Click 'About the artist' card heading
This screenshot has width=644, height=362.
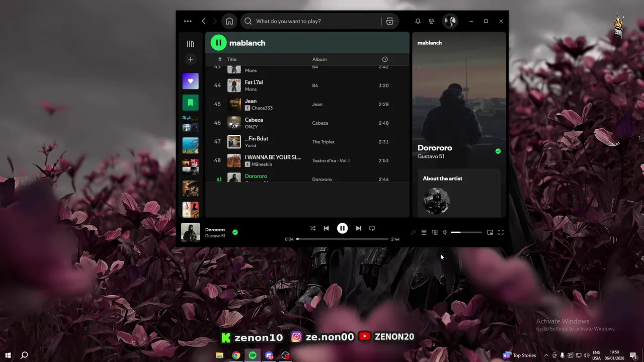tap(442, 178)
